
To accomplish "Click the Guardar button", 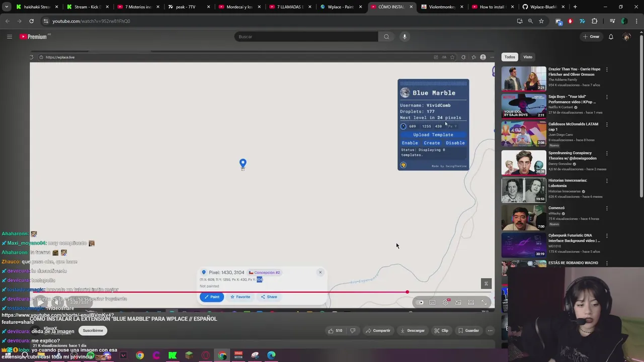I will tap(468, 330).
